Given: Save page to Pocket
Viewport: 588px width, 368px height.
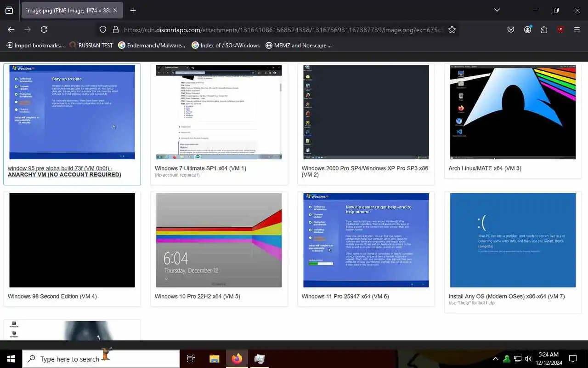Looking at the screenshot, I should 511,29.
